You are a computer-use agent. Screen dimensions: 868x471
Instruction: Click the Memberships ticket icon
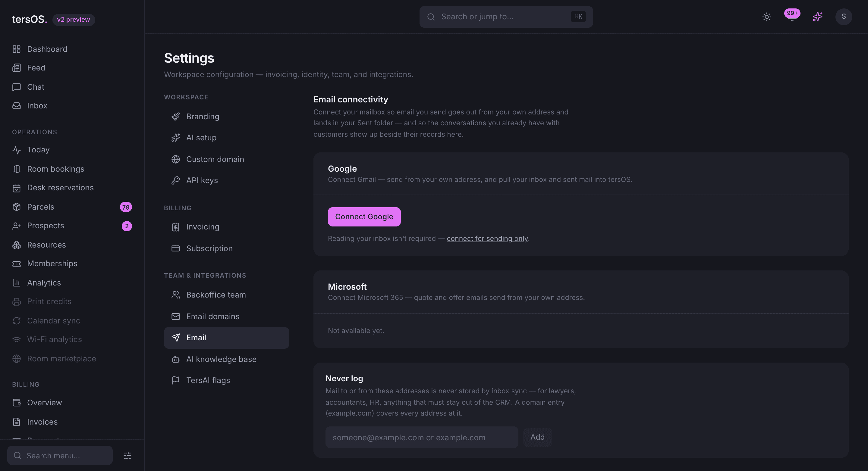[x=17, y=264]
